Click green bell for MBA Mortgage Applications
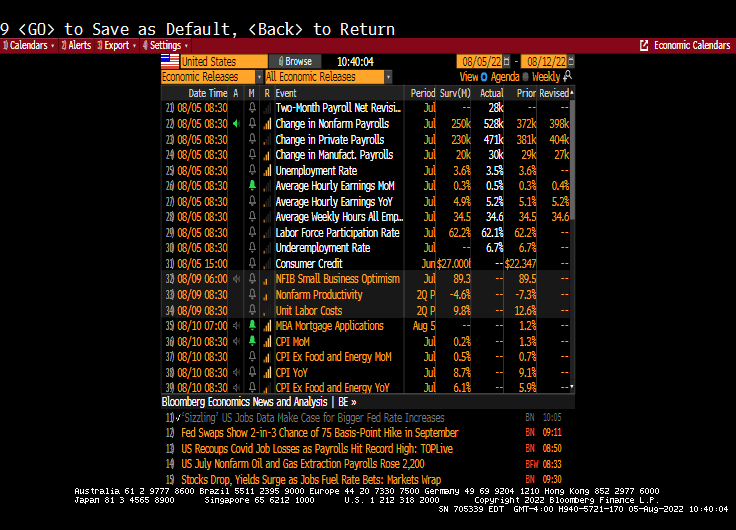736x530 pixels. click(x=253, y=326)
